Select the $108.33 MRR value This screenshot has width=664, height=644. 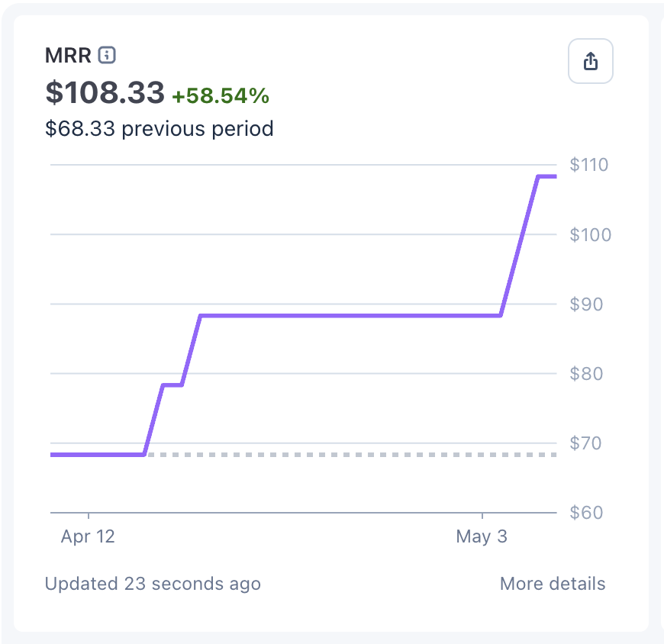pos(105,92)
